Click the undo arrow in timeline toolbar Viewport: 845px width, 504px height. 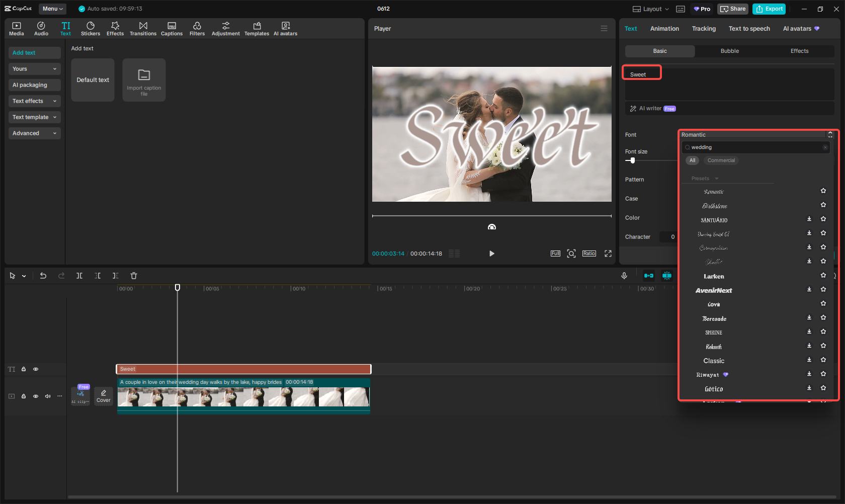43,276
